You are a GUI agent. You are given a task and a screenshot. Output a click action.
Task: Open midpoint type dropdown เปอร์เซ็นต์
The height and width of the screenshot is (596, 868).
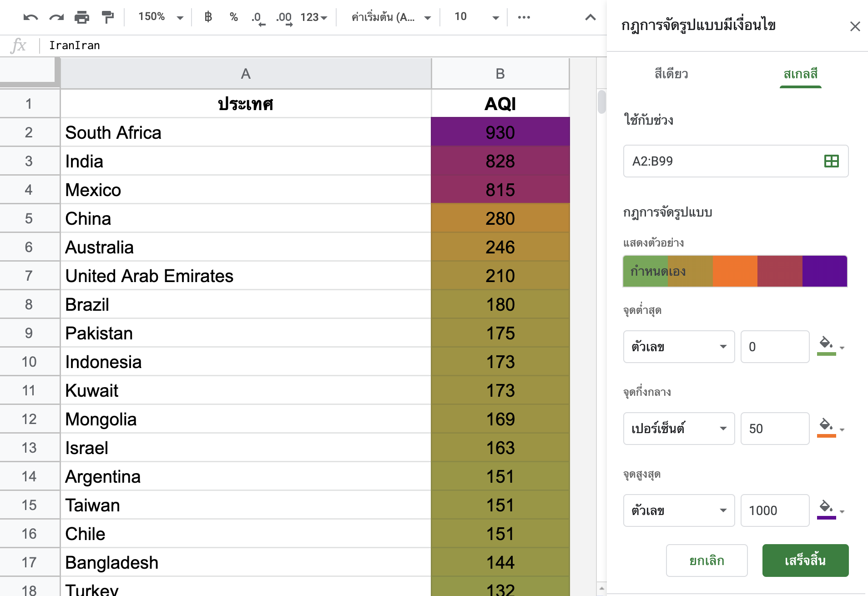pos(679,429)
